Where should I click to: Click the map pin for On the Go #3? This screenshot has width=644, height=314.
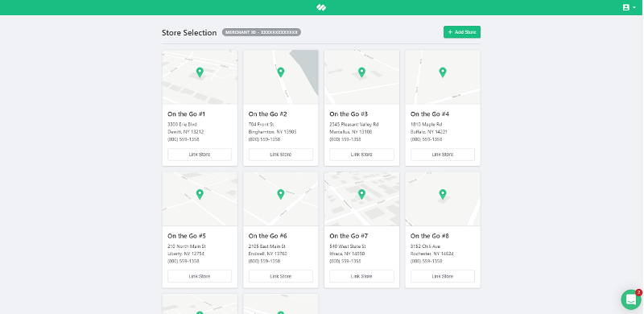coord(361,72)
